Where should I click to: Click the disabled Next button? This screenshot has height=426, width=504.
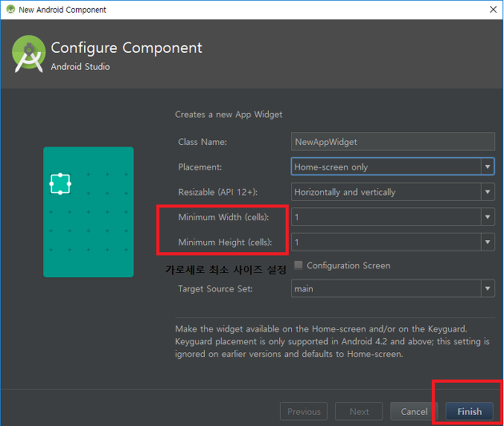359,412
